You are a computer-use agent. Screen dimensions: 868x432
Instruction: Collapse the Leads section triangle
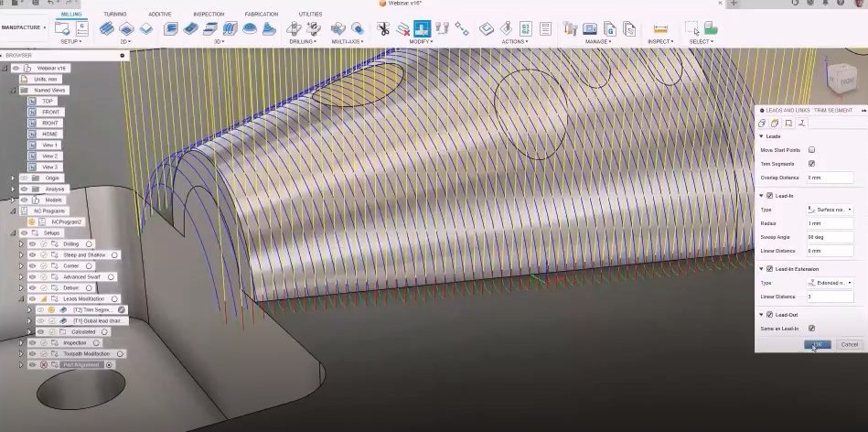pyautogui.click(x=762, y=136)
